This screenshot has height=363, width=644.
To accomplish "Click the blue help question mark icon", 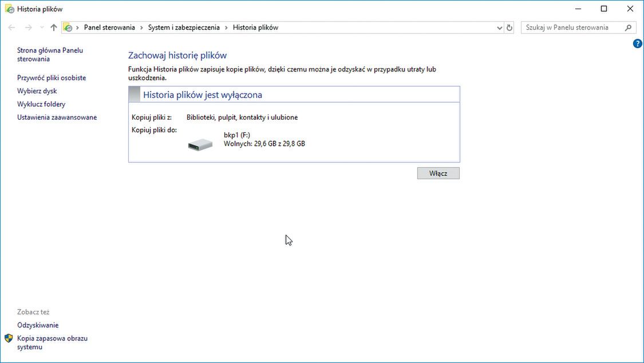I will (x=637, y=44).
